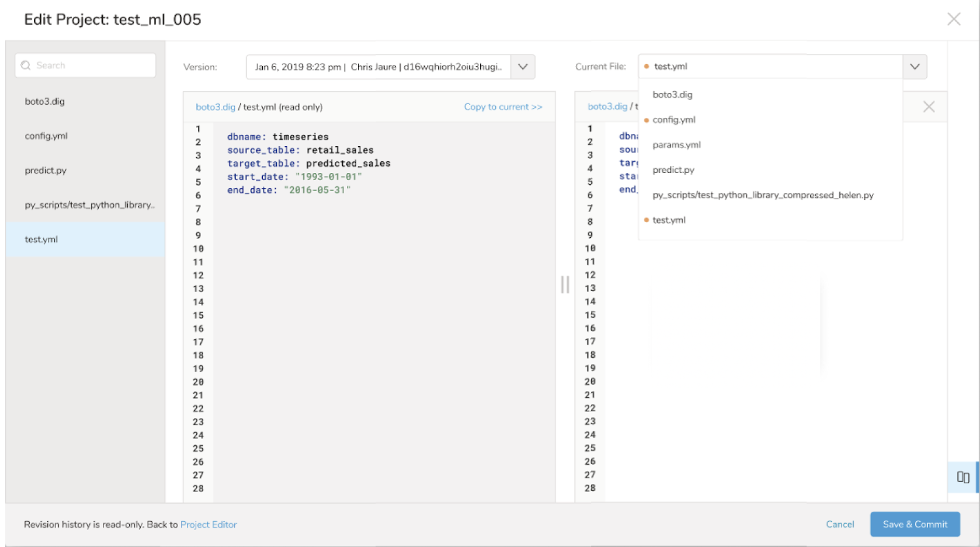980x547 pixels.
Task: Click boto3.dig breadcrumb in left pane
Action: click(x=216, y=107)
